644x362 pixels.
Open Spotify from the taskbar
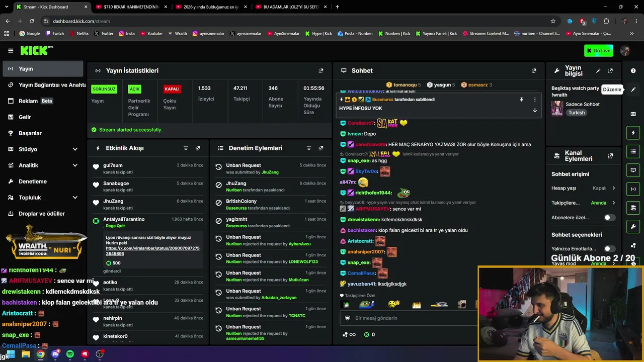tap(70, 354)
